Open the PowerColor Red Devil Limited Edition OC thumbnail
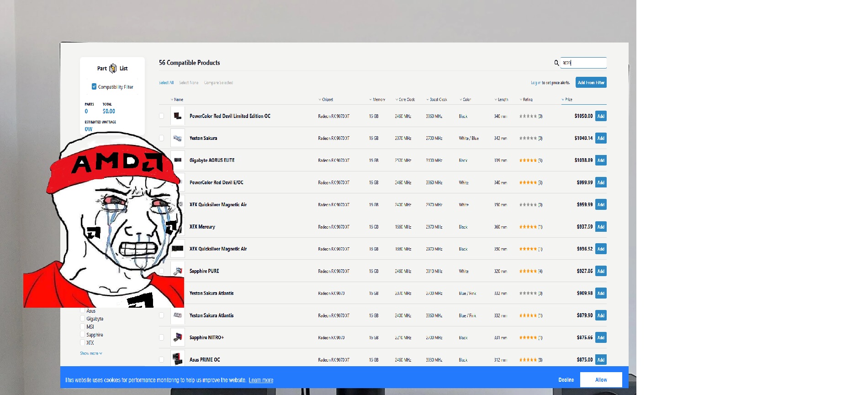868x395 pixels. (x=178, y=116)
